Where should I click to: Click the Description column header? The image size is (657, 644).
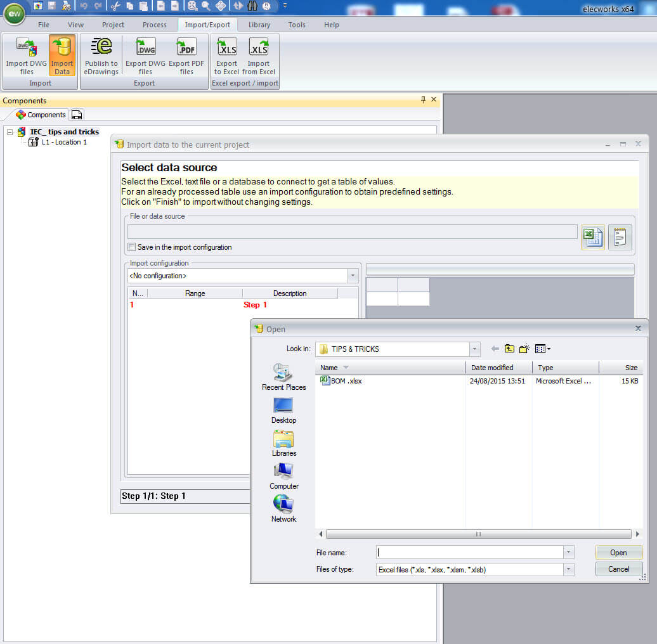tap(290, 293)
